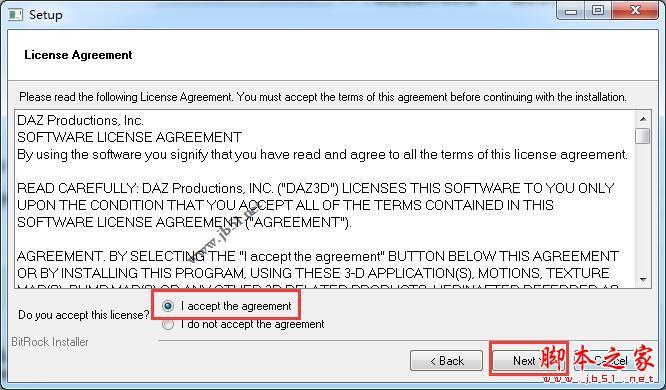Go back with the Back button
This screenshot has height=390, width=666.
coord(446,361)
